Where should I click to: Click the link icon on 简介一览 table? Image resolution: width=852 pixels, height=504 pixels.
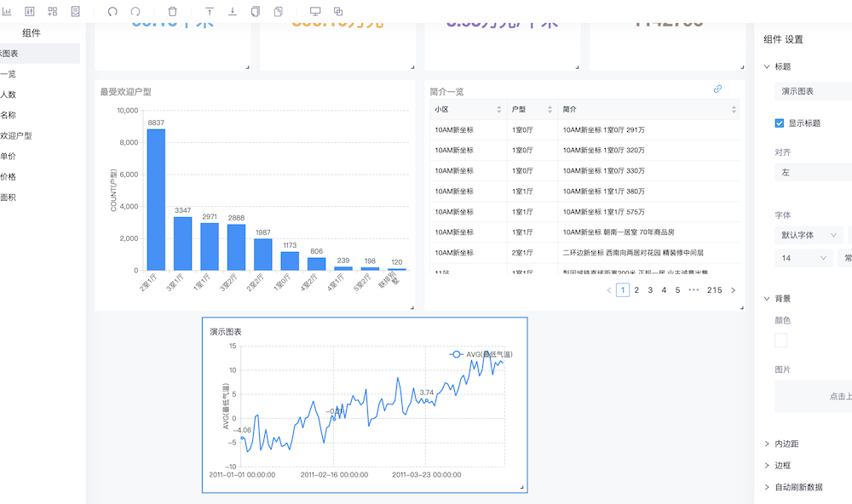click(x=717, y=89)
